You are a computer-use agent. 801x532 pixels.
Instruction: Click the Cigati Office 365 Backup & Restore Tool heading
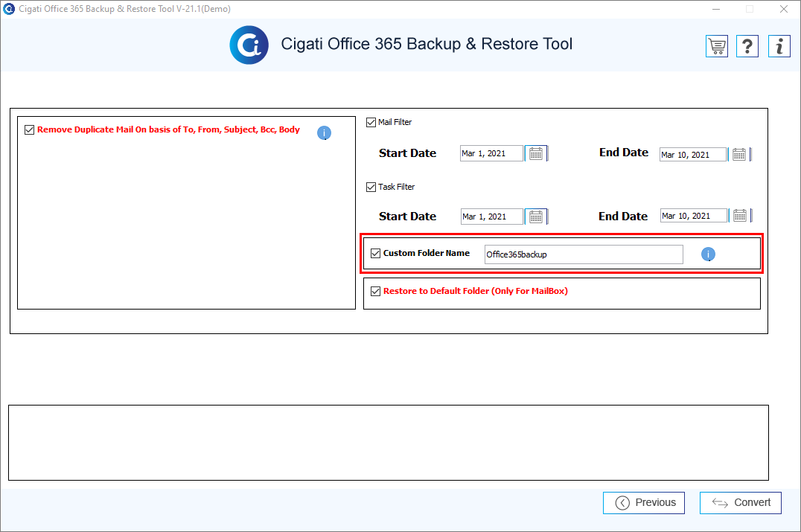pyautogui.click(x=427, y=44)
